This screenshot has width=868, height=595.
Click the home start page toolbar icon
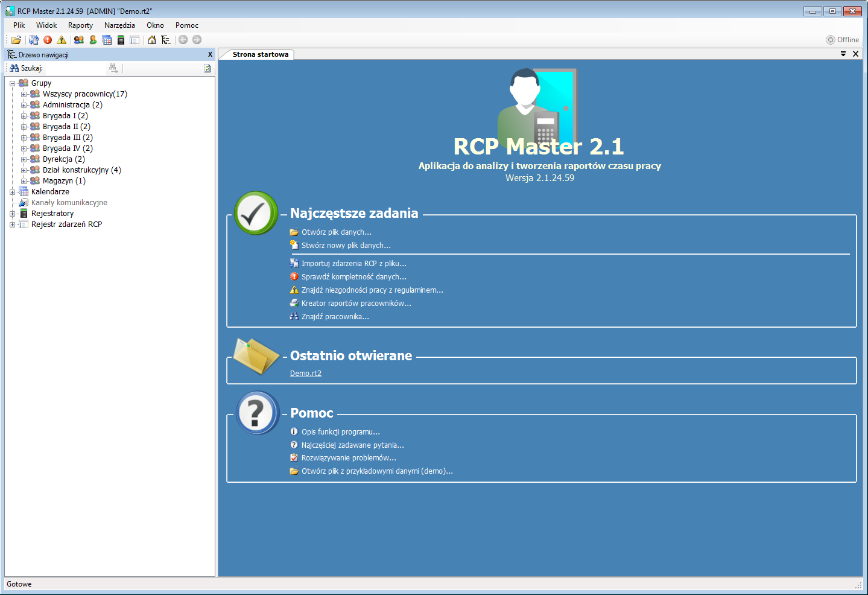click(152, 40)
